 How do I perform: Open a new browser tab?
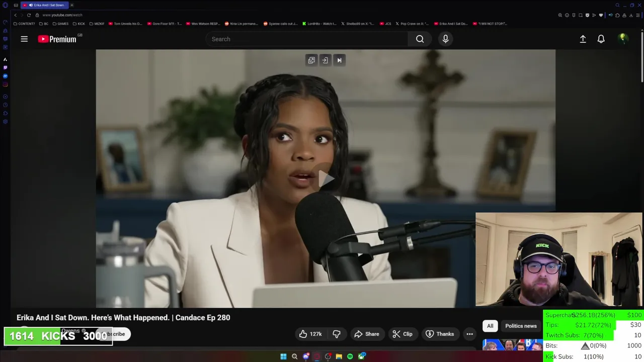(x=72, y=5)
